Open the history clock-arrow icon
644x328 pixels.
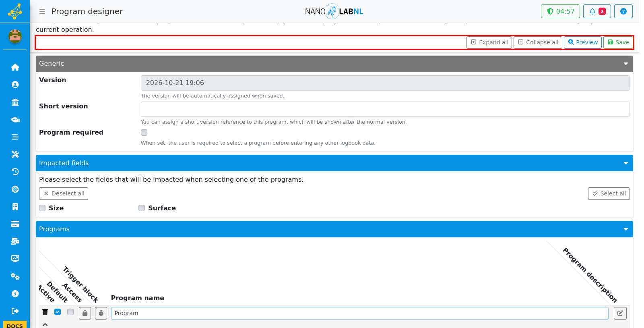15,172
